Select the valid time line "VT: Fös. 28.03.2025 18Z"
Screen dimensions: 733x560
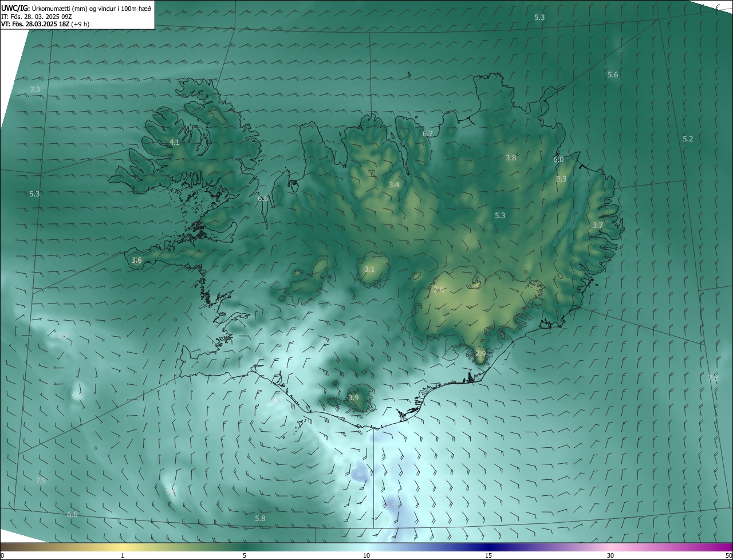pos(36,24)
